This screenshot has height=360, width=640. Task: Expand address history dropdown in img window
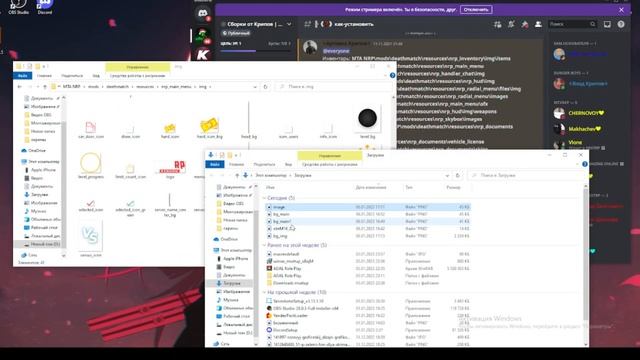tap(255, 87)
